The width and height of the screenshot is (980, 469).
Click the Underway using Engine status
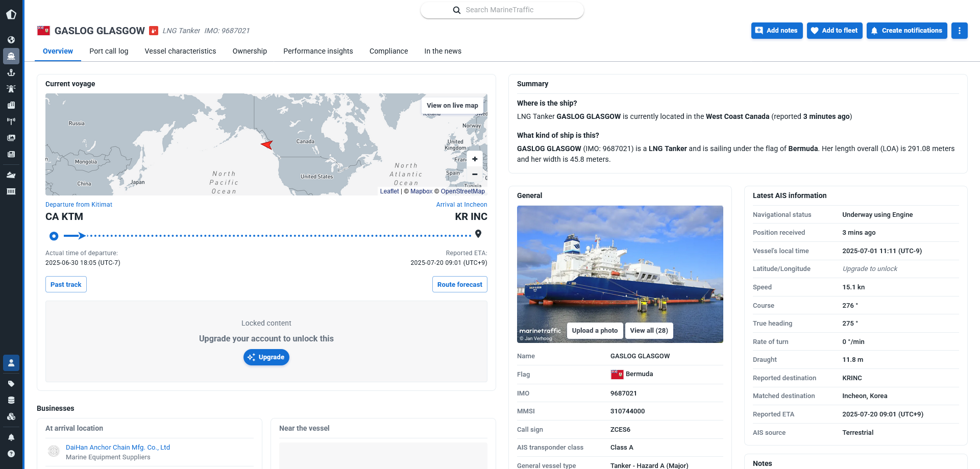pos(877,215)
